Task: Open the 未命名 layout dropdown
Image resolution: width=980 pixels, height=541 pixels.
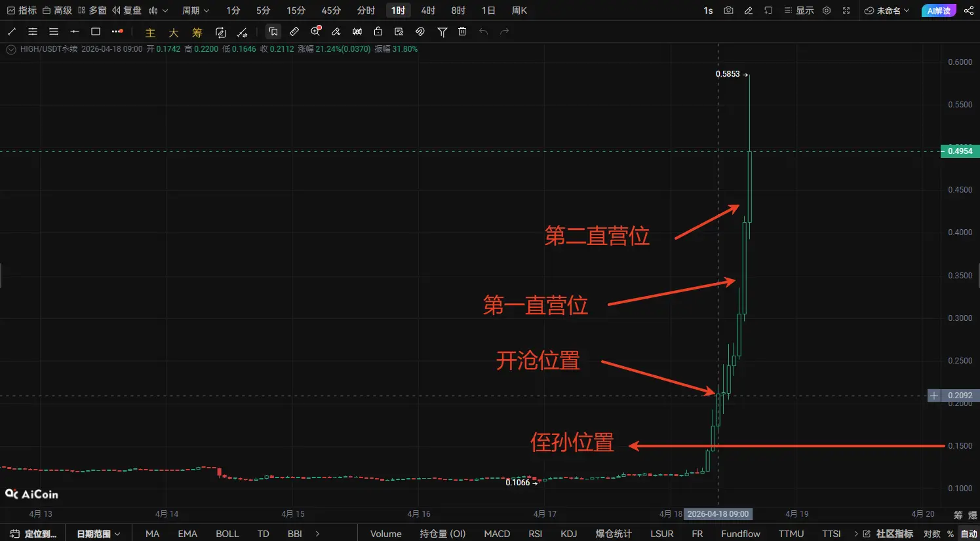Action: [x=887, y=10]
